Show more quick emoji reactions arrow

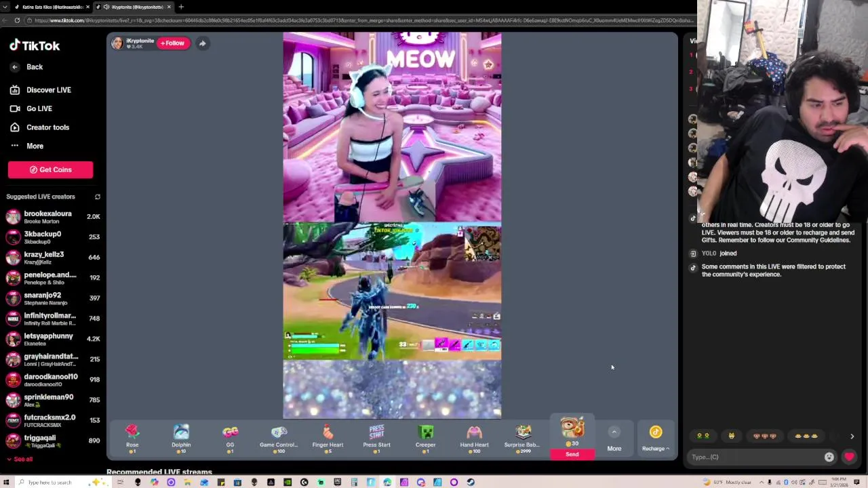coord(852,436)
